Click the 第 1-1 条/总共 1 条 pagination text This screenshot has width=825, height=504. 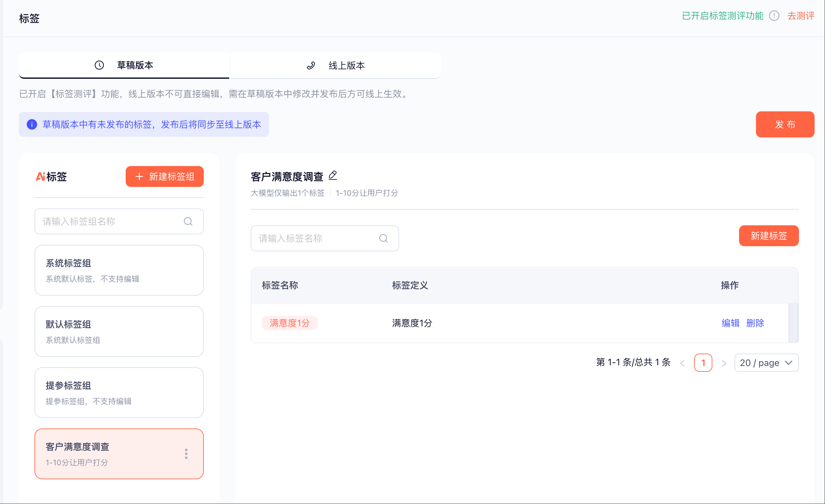[x=633, y=363]
